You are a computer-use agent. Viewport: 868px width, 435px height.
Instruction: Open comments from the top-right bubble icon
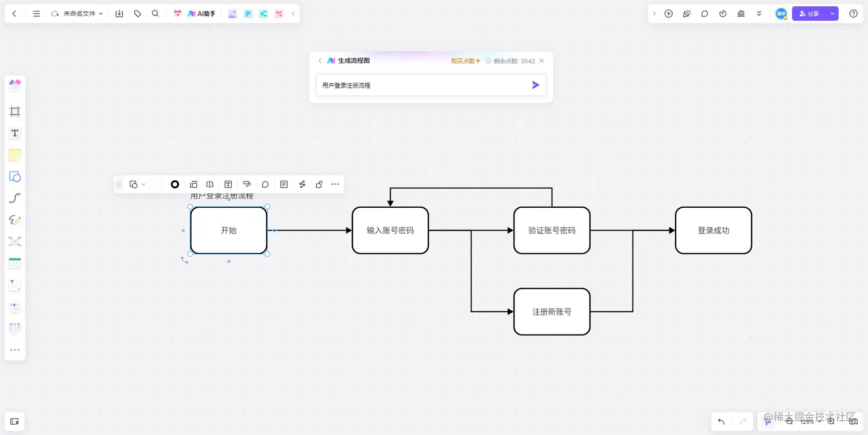click(x=705, y=14)
